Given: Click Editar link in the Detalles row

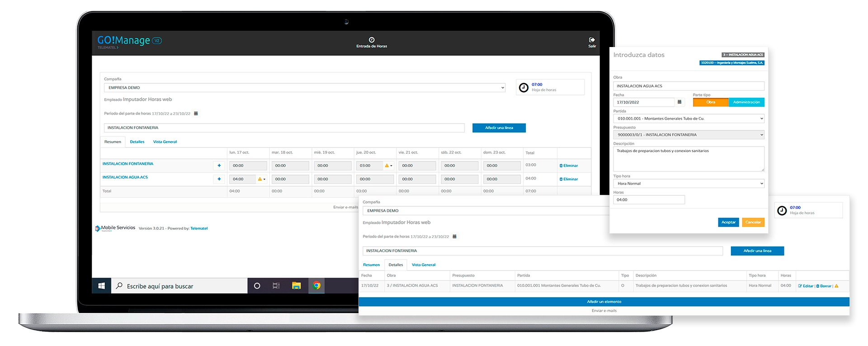Looking at the screenshot, I should (x=806, y=286).
